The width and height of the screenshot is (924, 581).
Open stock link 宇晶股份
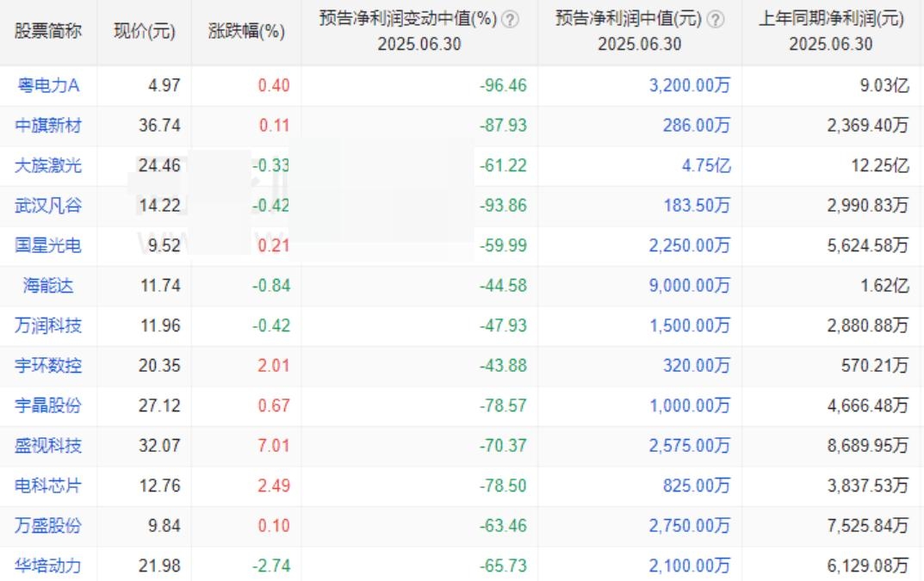48,406
